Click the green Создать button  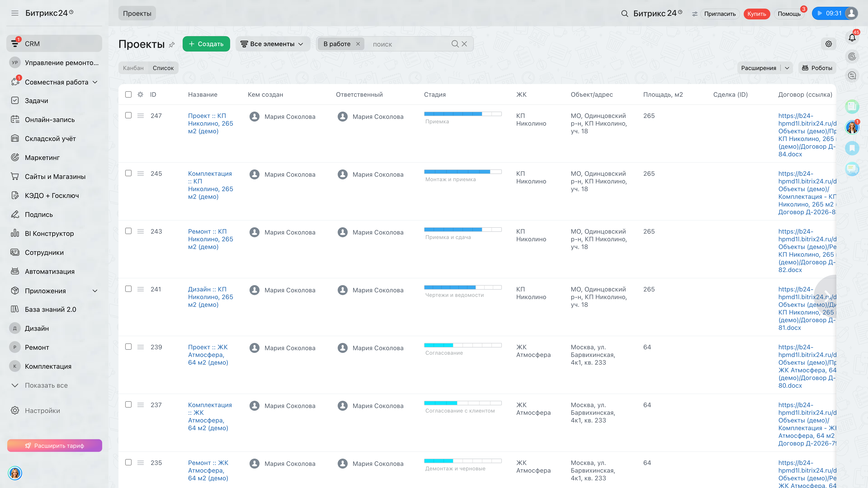pyautogui.click(x=206, y=44)
